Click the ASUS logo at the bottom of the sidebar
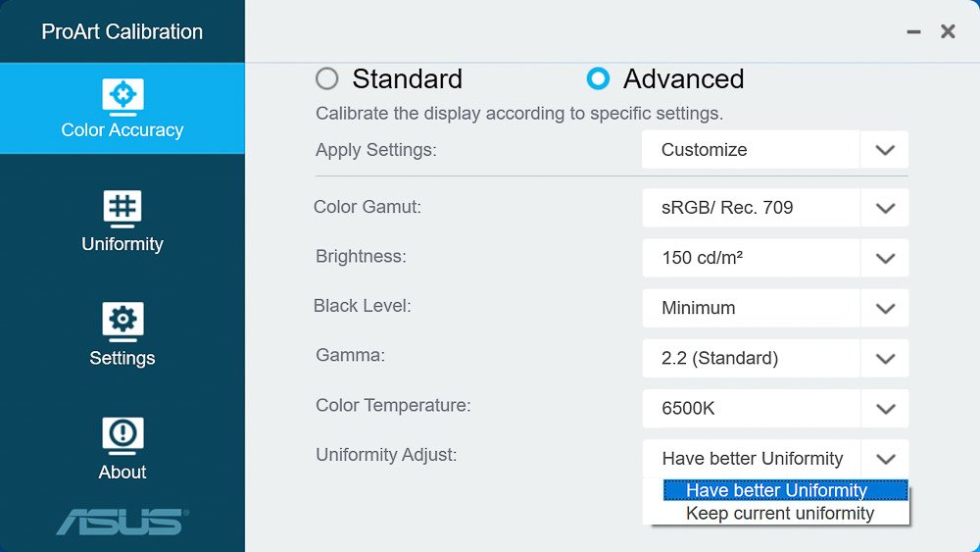980x552 pixels. pos(122,522)
